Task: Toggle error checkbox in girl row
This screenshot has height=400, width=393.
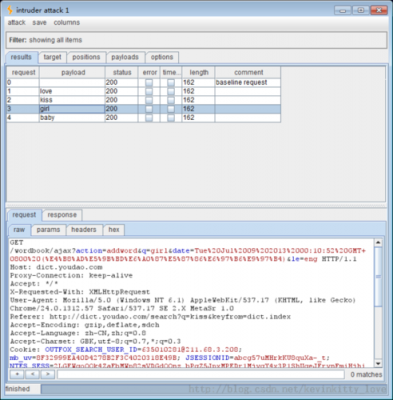Action: tap(149, 109)
